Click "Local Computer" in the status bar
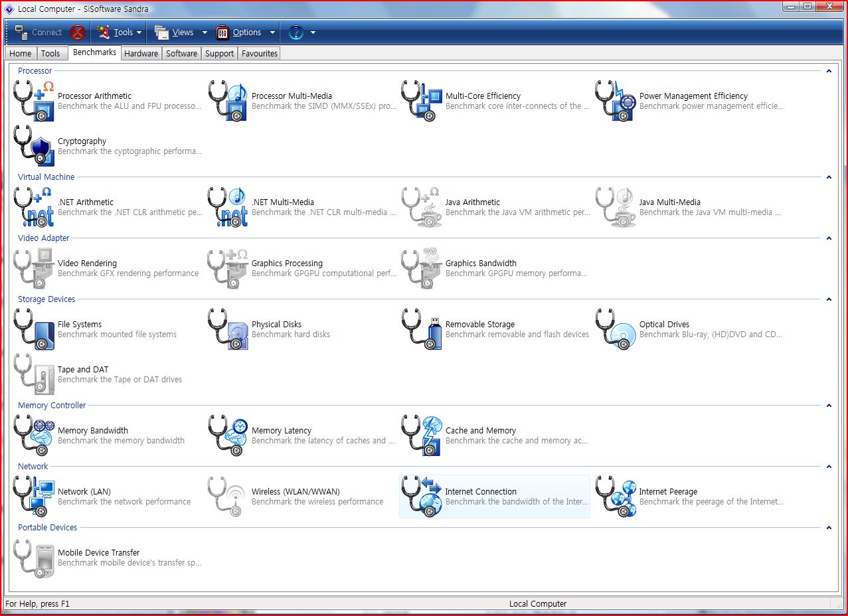The width and height of the screenshot is (848, 616). point(538,604)
